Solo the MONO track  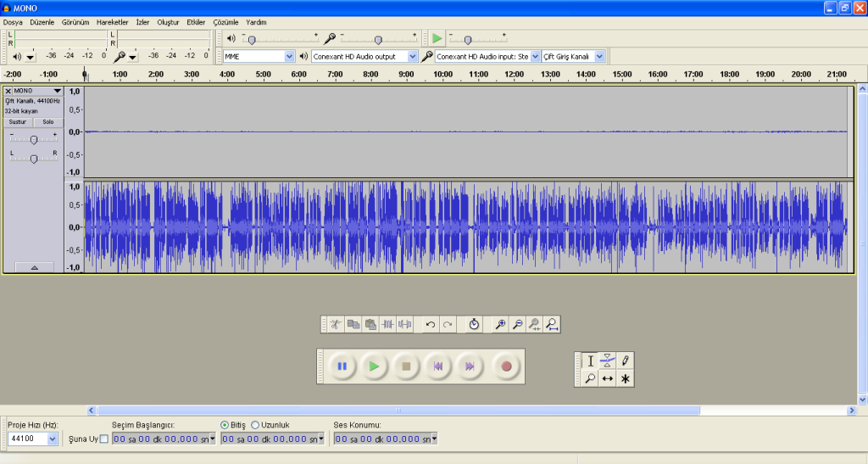coord(48,122)
